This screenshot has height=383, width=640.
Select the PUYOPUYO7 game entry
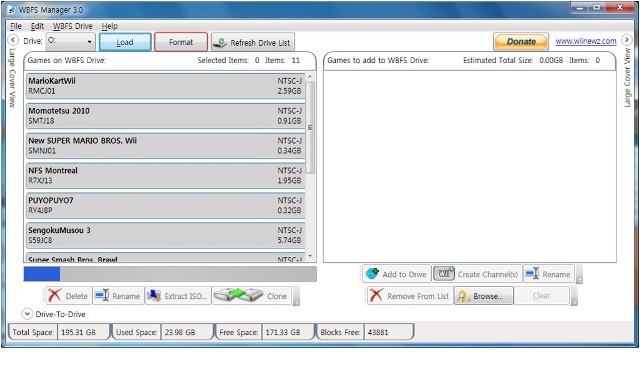[x=165, y=205]
